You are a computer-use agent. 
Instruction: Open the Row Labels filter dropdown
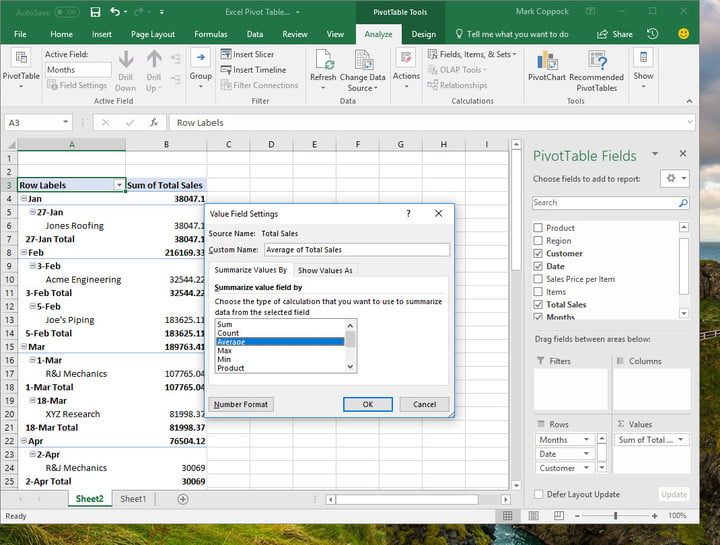119,185
